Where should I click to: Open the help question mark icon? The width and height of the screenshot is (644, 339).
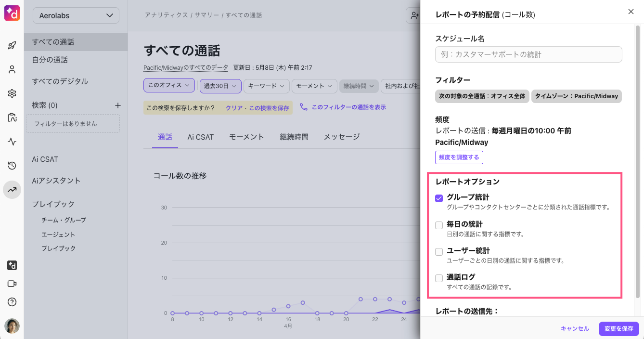[x=12, y=302]
